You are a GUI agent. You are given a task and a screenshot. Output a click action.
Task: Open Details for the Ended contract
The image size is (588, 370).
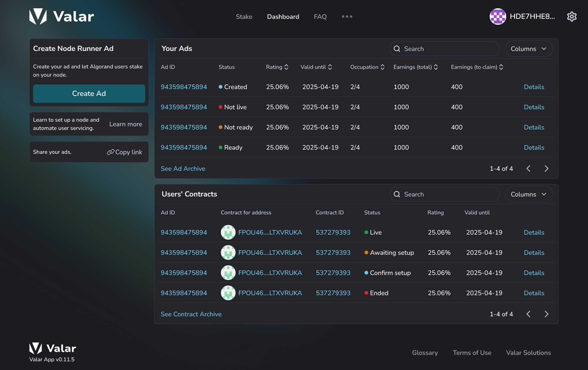click(534, 293)
